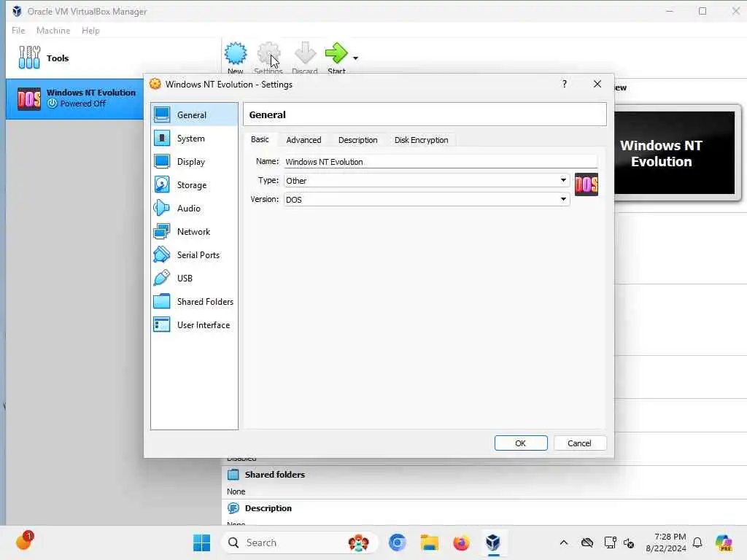Confirm settings with the OK button
The width and height of the screenshot is (747, 560).
tap(521, 443)
